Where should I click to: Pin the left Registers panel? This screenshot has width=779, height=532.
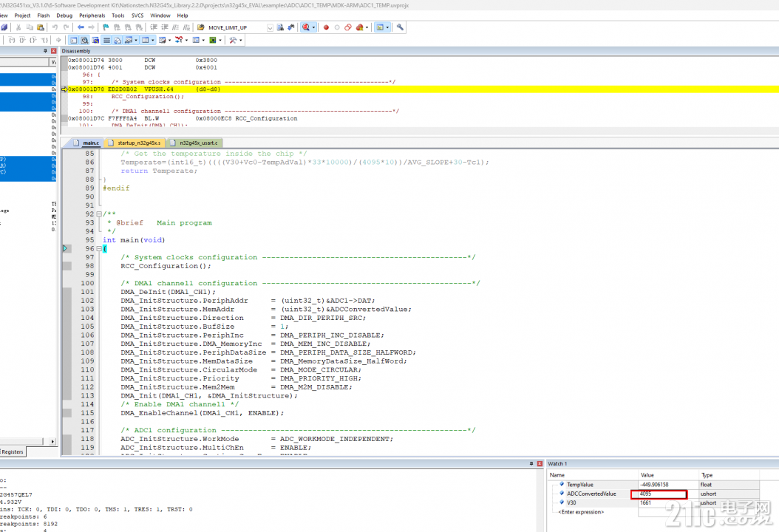click(45, 51)
